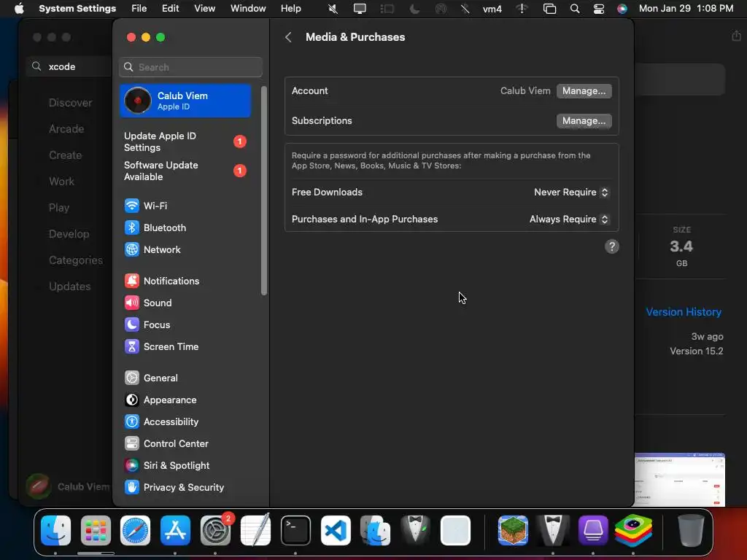Click the muted sound menu bar icon
Image resolution: width=747 pixels, height=560 pixels.
pos(333,9)
